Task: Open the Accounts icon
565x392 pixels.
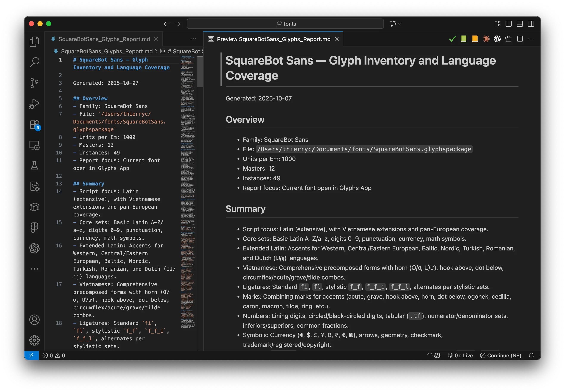Action: click(x=34, y=320)
